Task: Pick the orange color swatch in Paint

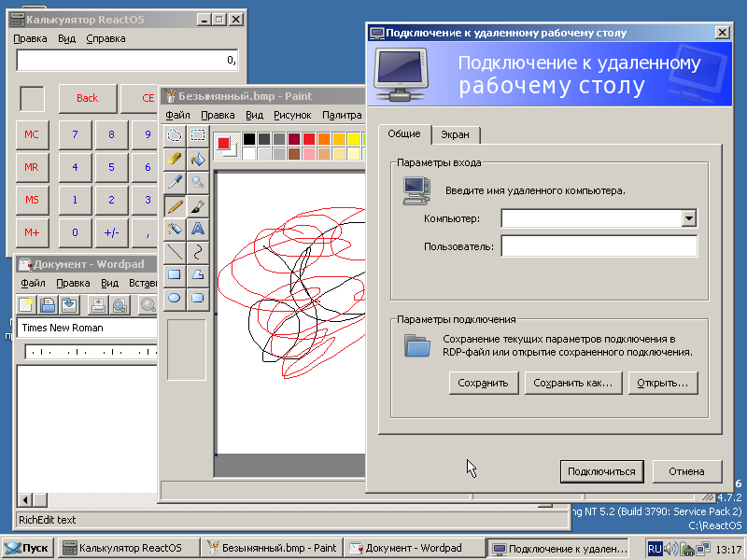Action: [324, 139]
